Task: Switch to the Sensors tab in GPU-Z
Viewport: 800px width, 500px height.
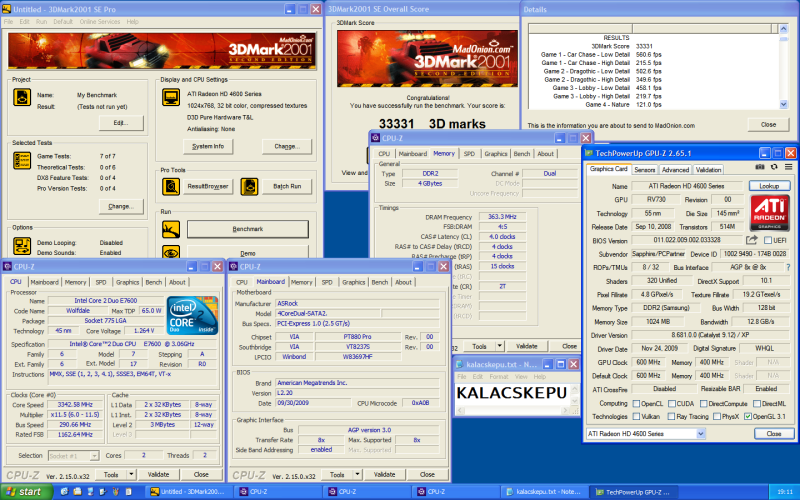Action: [644, 170]
